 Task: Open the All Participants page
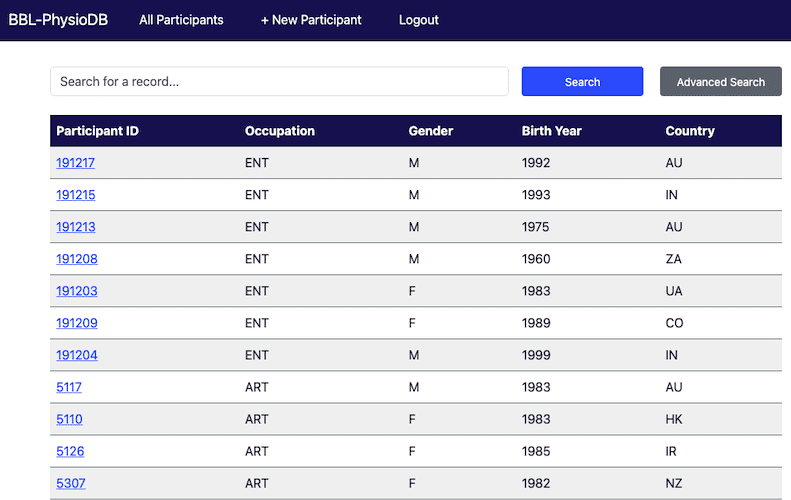[181, 20]
